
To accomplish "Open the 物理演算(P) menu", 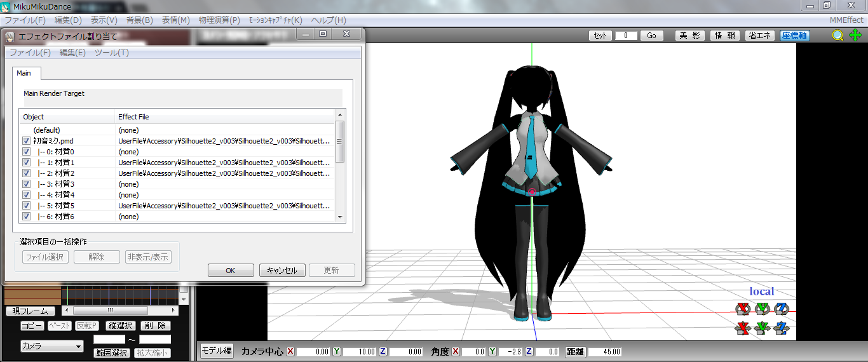I will (x=219, y=20).
